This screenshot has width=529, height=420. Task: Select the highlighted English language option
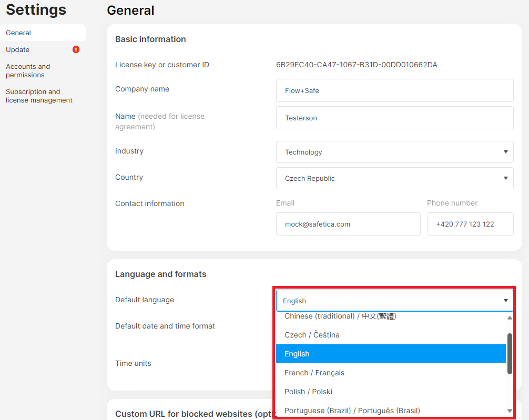297,354
